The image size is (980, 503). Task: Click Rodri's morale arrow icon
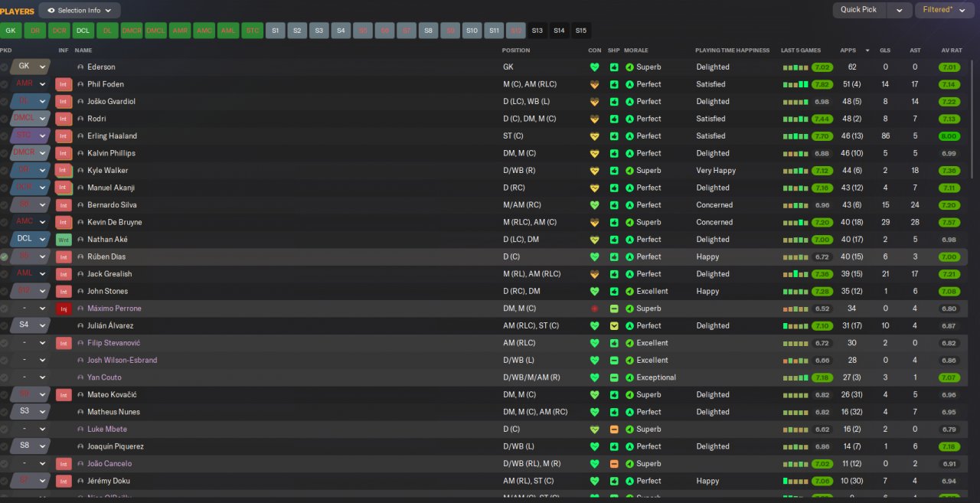coord(629,119)
